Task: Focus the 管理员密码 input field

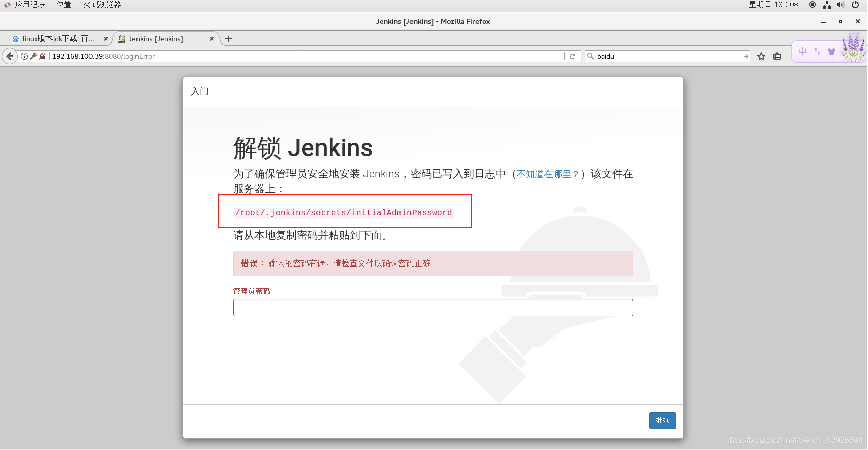Action: pos(433,308)
